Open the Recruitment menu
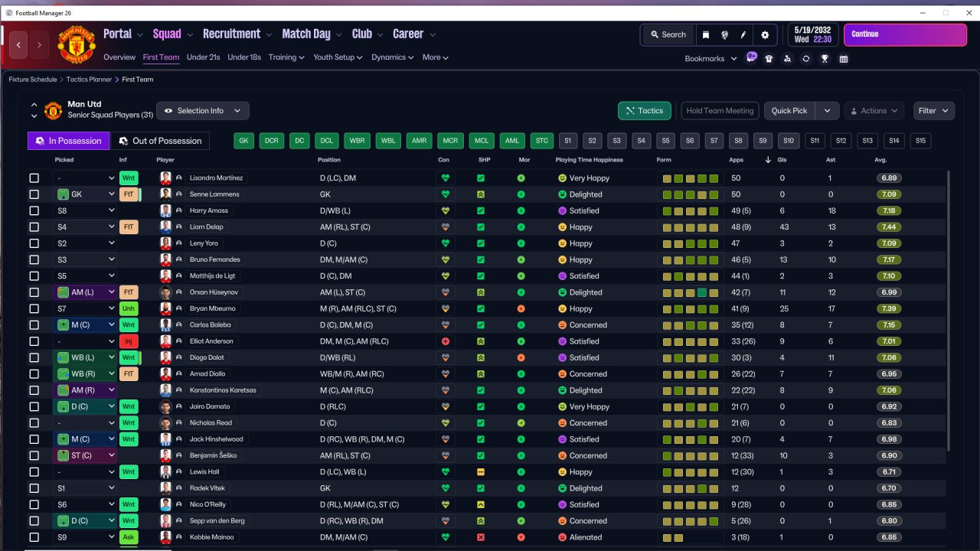Screen dimensions: 980x551 coord(237,34)
